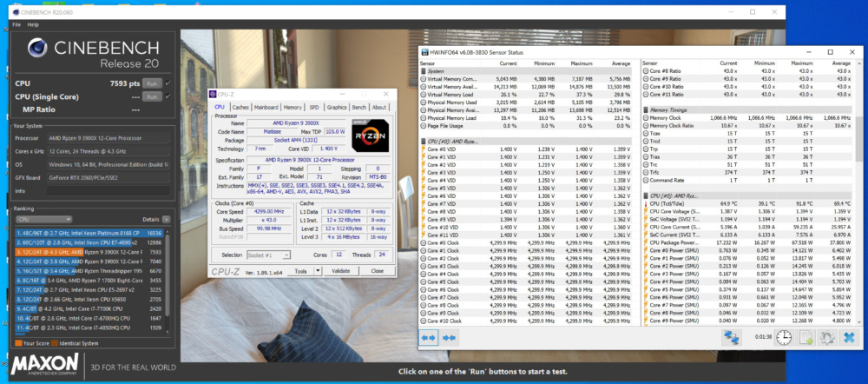Image resolution: width=868 pixels, height=384 pixels.
Task: Open the Socket #1 selection dropdown
Action: click(269, 255)
